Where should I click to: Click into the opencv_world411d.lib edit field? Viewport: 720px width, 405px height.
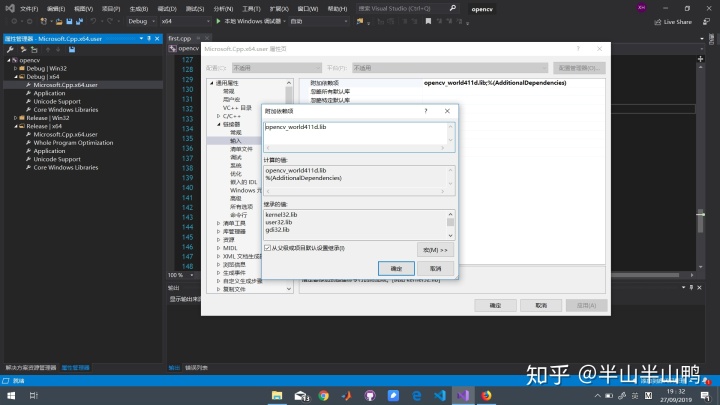click(x=355, y=133)
